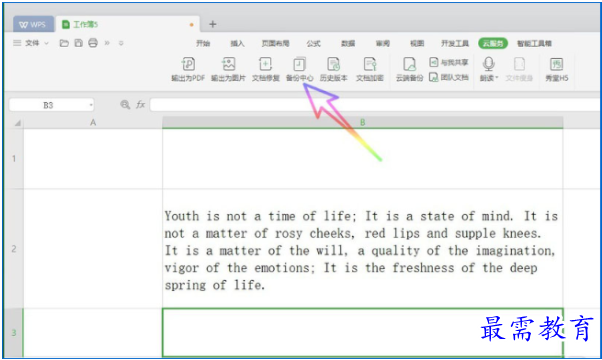Select row 1 header

pyautogui.click(x=14, y=159)
